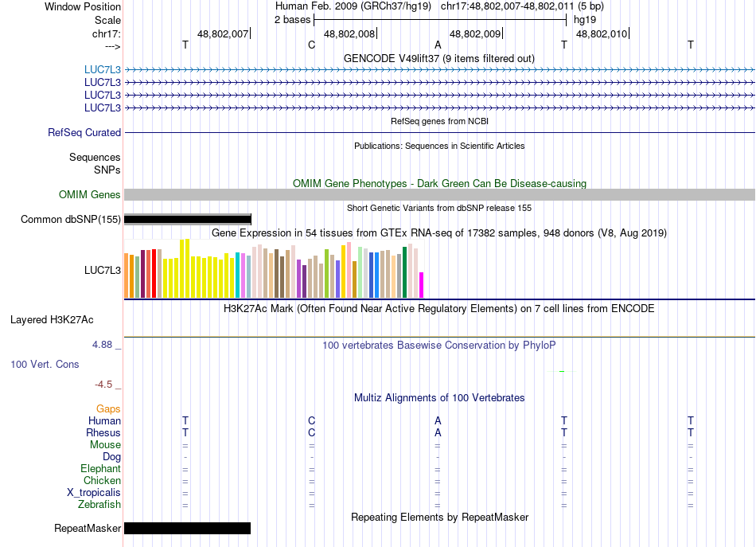This screenshot has height=547, width=756.
Task: Click 'Repeating Elements by RepeatMasker' title
Action: point(439,518)
